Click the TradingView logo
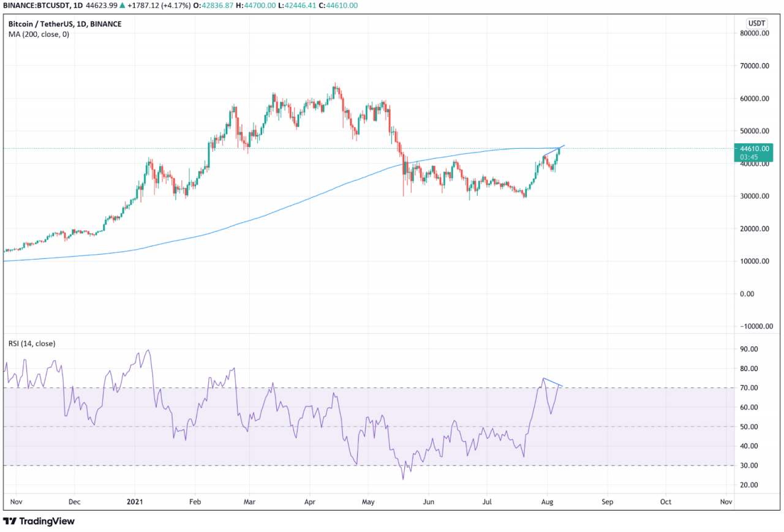 coord(38,521)
